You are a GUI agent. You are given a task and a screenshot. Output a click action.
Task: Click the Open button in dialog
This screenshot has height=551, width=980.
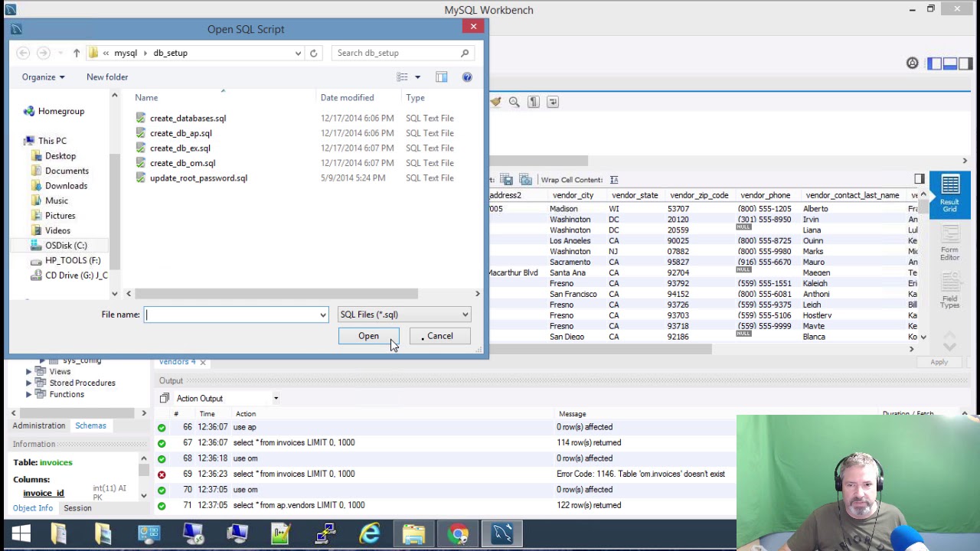pyautogui.click(x=368, y=336)
